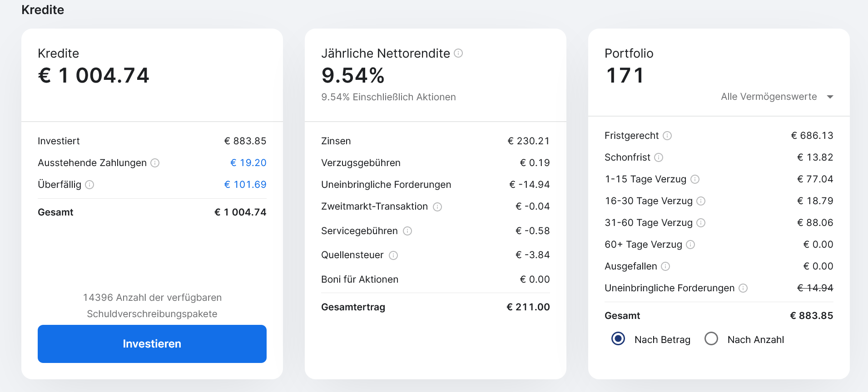Open Ausgefallen info icon
Image resolution: width=868 pixels, height=392 pixels.
click(x=665, y=266)
